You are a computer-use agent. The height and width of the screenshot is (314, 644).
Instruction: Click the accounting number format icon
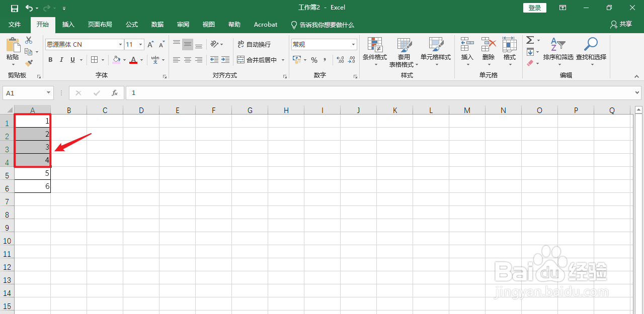(297, 60)
